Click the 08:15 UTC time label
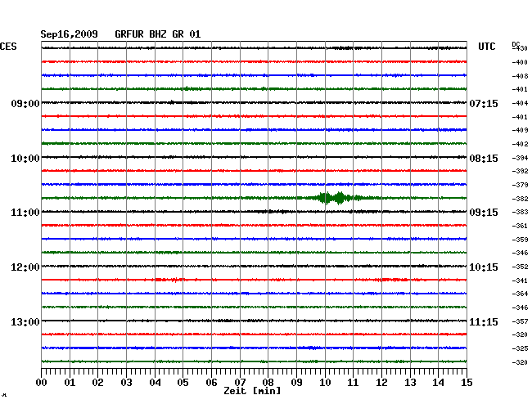 point(484,159)
